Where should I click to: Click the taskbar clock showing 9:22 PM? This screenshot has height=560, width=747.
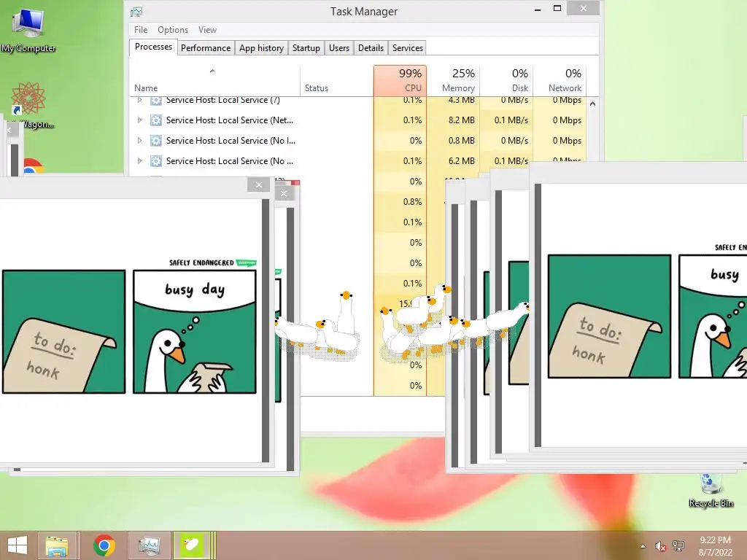tap(715, 546)
